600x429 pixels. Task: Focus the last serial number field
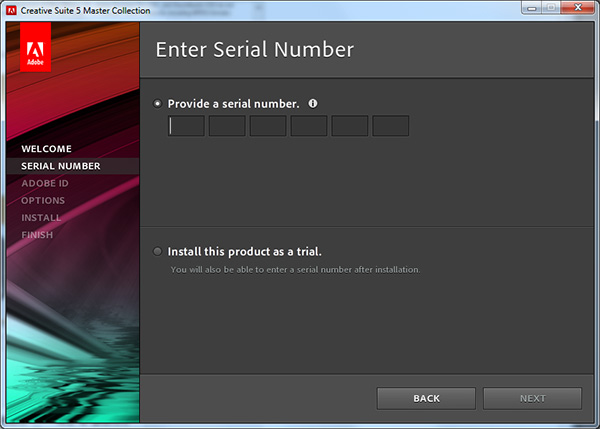[391, 126]
